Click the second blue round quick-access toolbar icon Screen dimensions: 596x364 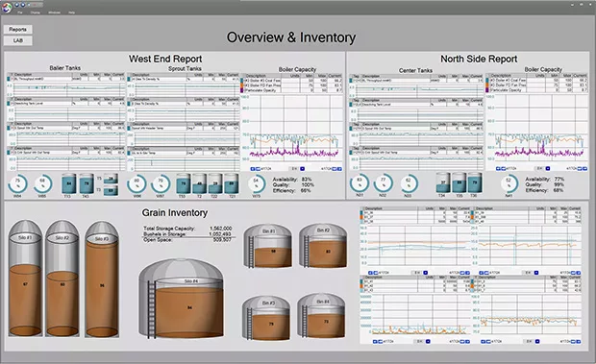pyautogui.click(x=23, y=6)
